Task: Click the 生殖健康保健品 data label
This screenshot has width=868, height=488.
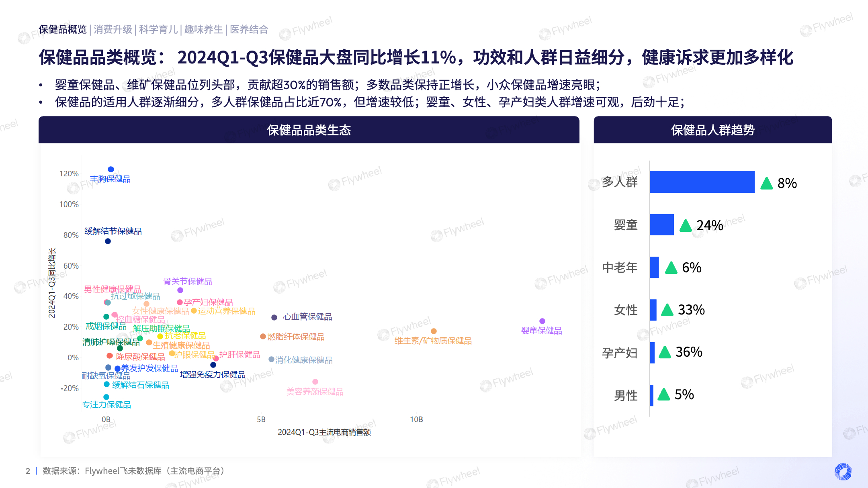Action: [x=181, y=345]
